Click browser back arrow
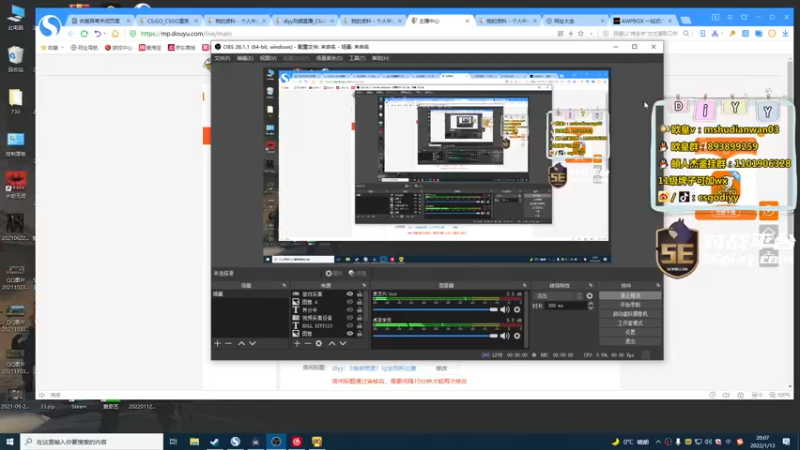 pos(71,34)
